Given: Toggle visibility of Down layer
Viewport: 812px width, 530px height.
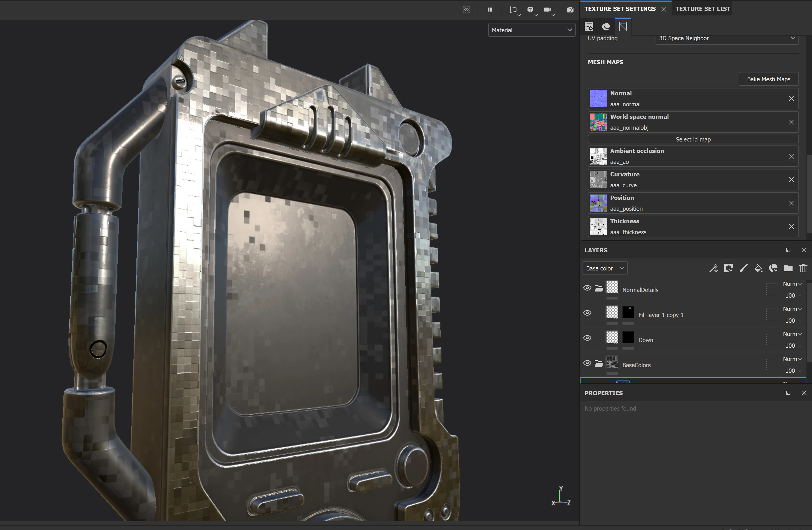Looking at the screenshot, I should pos(587,338).
